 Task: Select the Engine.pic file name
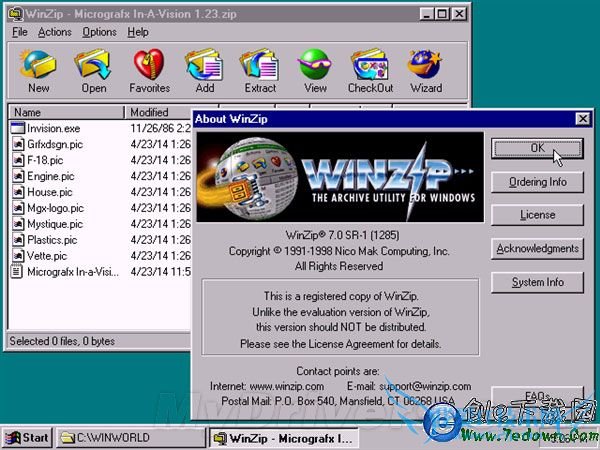[x=51, y=176]
